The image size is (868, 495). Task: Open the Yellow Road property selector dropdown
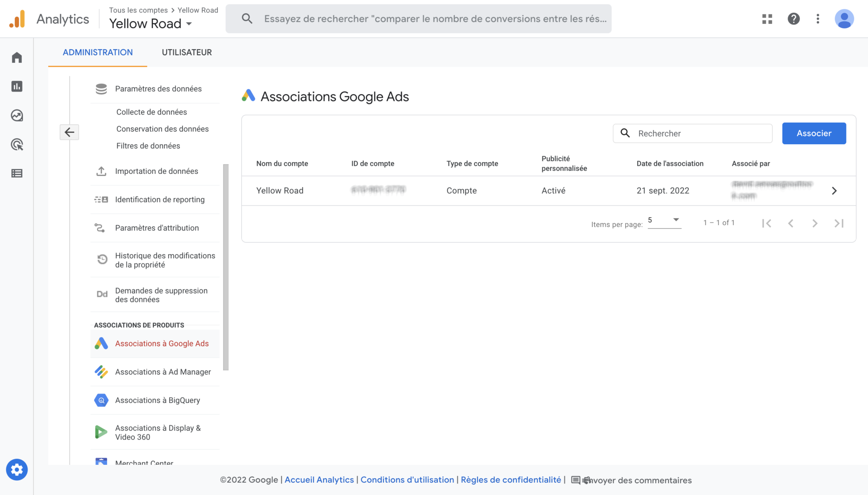click(150, 24)
